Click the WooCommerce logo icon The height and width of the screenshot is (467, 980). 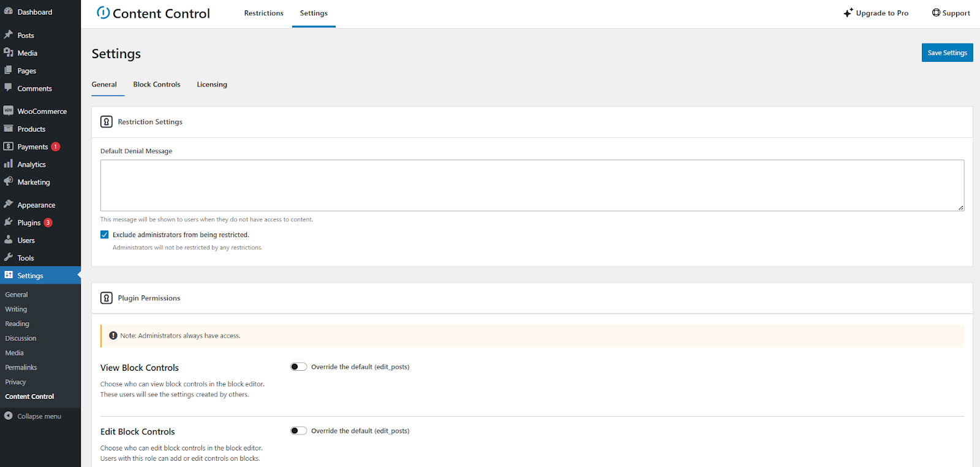pyautogui.click(x=8, y=111)
